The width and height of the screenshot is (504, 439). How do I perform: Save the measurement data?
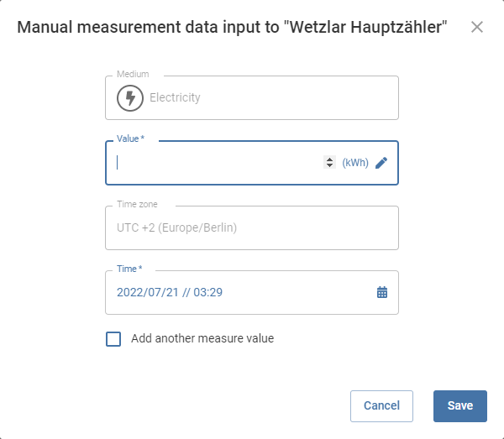point(460,406)
